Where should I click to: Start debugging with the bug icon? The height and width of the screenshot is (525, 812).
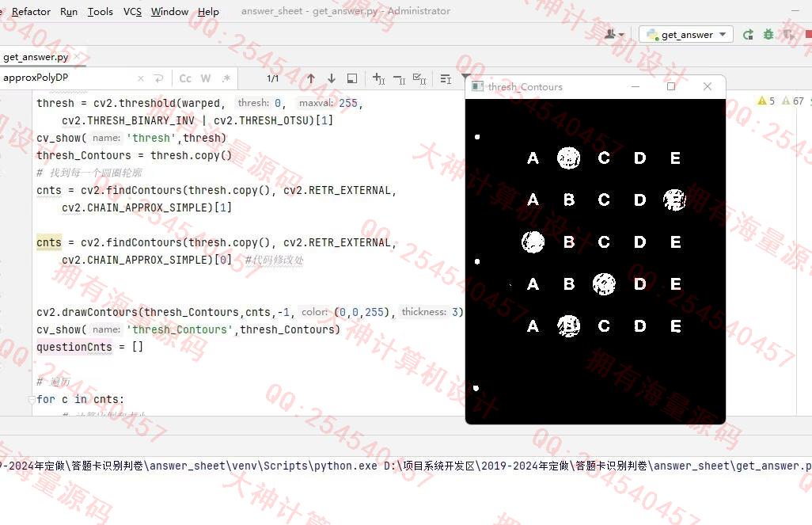point(768,34)
